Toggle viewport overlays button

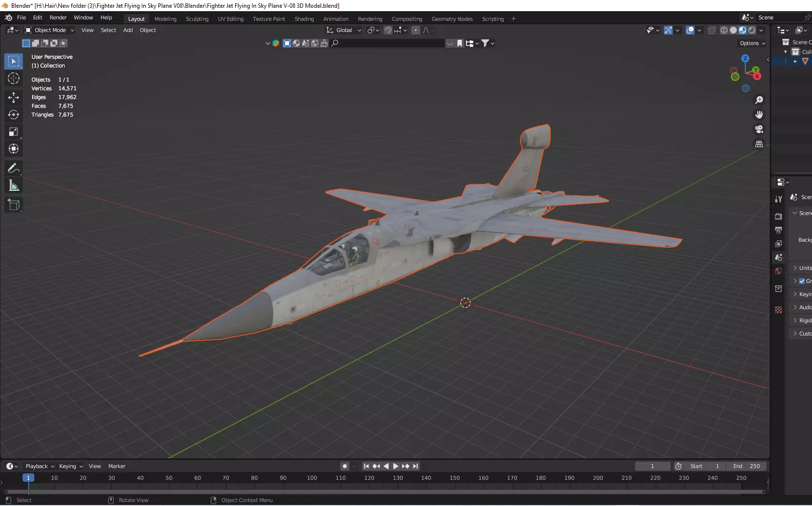click(690, 30)
